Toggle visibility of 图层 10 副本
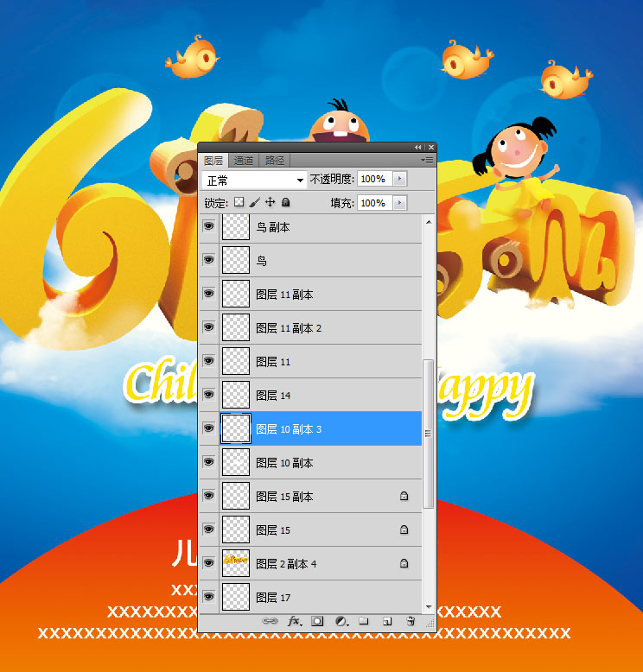 (x=209, y=462)
